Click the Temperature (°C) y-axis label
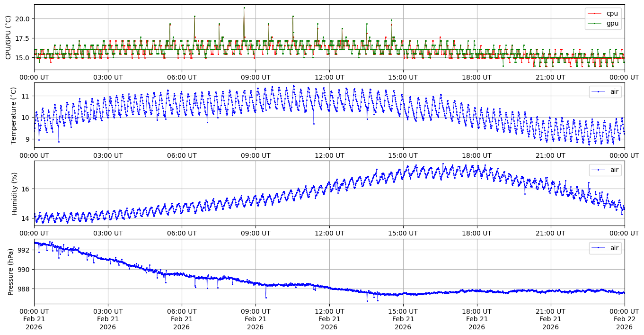Image resolution: width=644 pixels, height=335 pixels. 13,115
